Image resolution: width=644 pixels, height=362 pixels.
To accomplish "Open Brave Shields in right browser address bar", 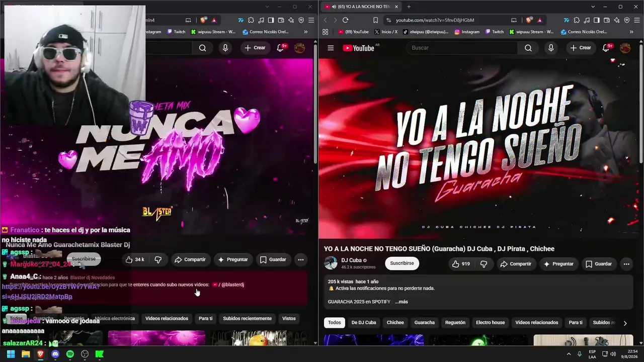I will pos(529,20).
